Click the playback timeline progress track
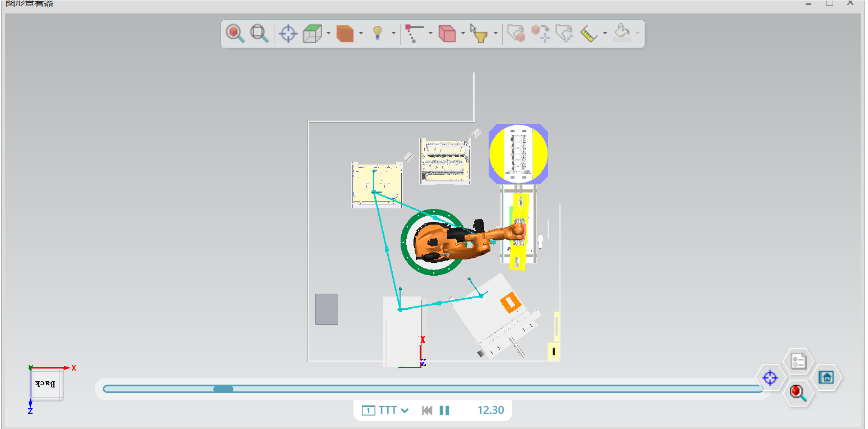 pyautogui.click(x=433, y=389)
